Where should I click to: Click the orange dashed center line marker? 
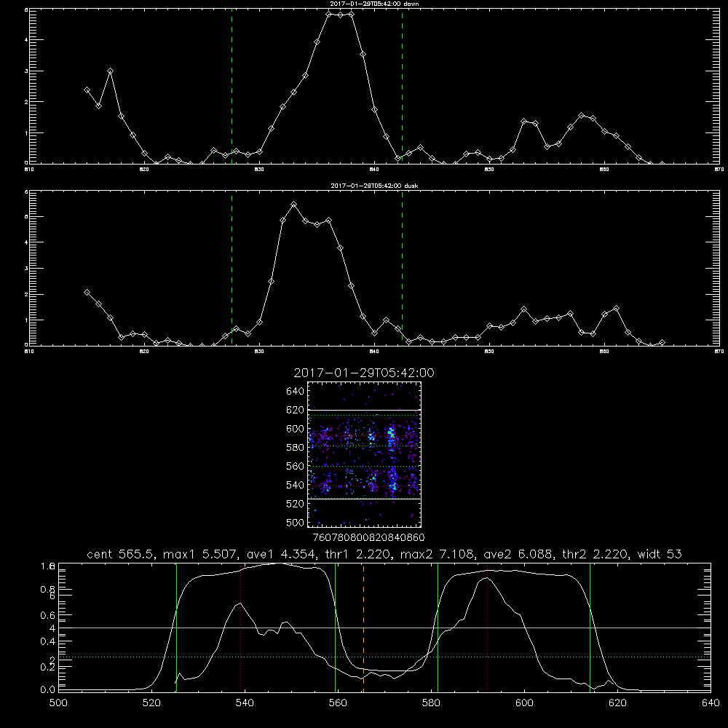363,628
